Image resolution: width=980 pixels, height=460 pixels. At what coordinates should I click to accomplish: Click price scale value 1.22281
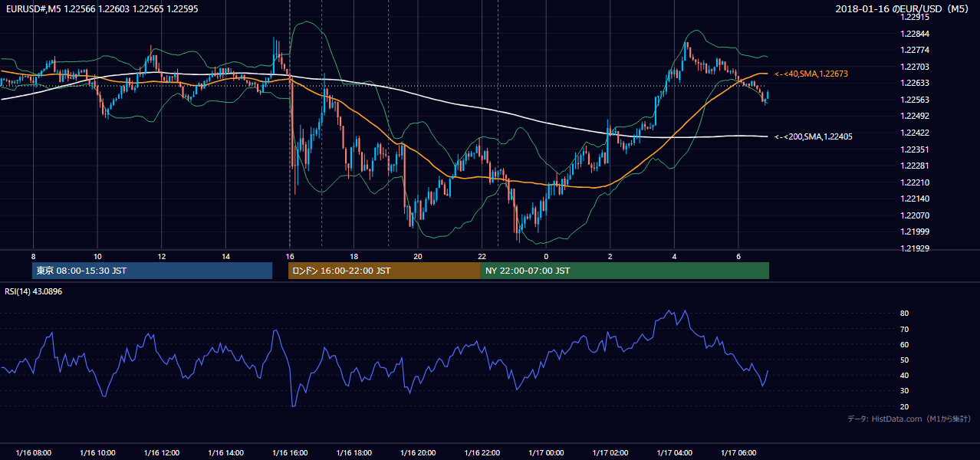tap(916, 166)
